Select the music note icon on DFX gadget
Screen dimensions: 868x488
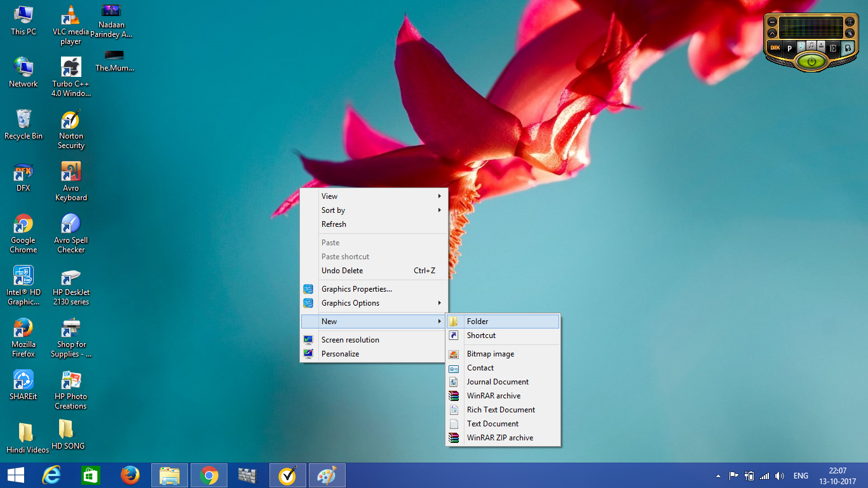pyautogui.click(x=801, y=46)
